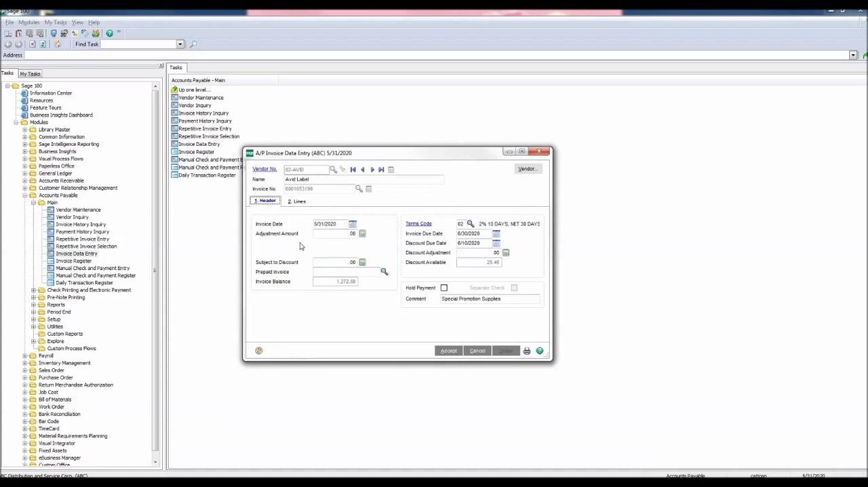Open the Terms Code lookup magnifier
The image size is (868, 487).
pyautogui.click(x=470, y=224)
